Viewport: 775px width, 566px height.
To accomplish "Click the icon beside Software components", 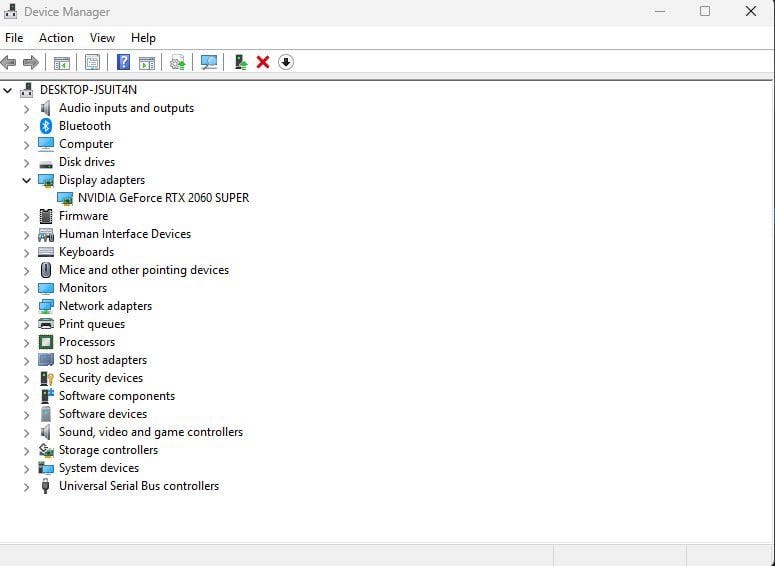I will point(47,396).
